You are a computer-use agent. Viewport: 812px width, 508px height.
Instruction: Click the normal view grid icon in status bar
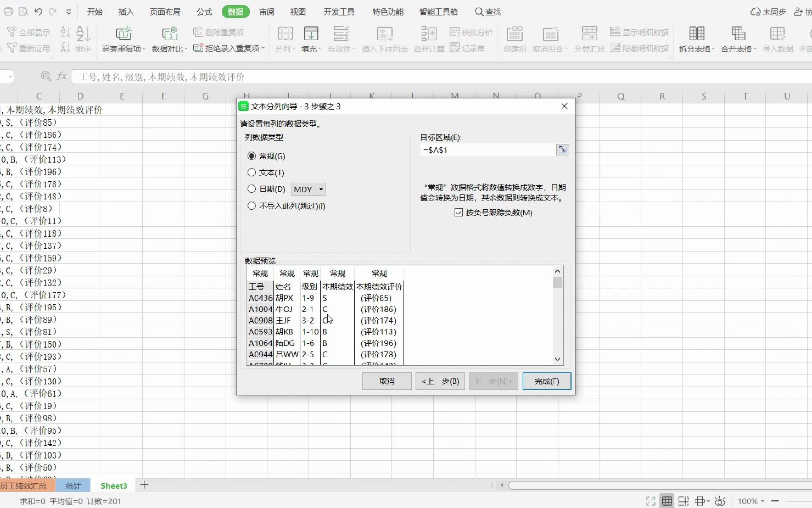[667, 501]
